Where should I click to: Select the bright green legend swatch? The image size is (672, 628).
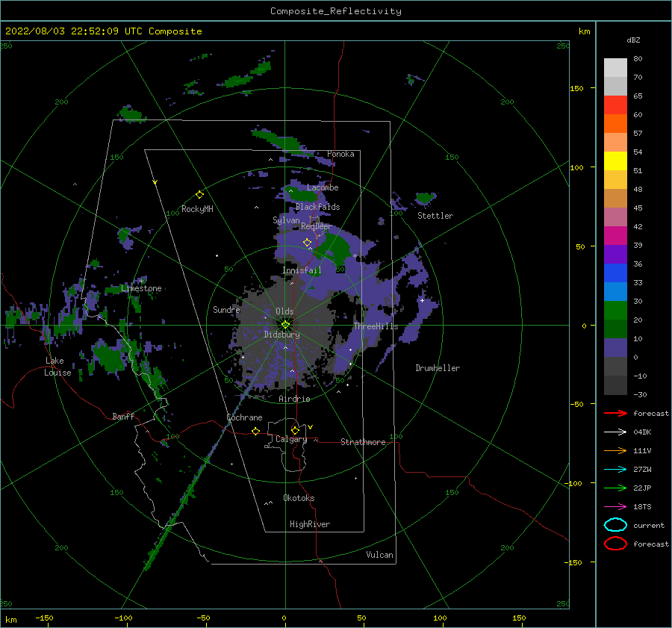coord(615,310)
